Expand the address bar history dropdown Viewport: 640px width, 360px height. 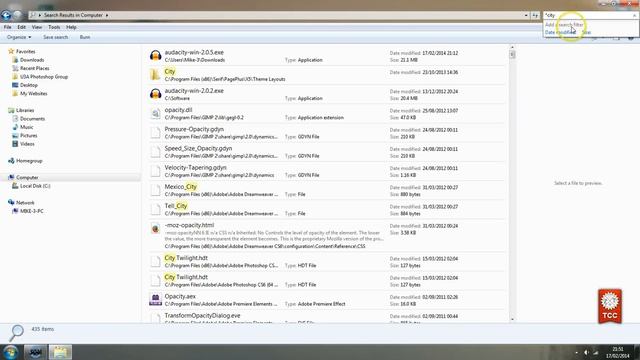point(526,15)
